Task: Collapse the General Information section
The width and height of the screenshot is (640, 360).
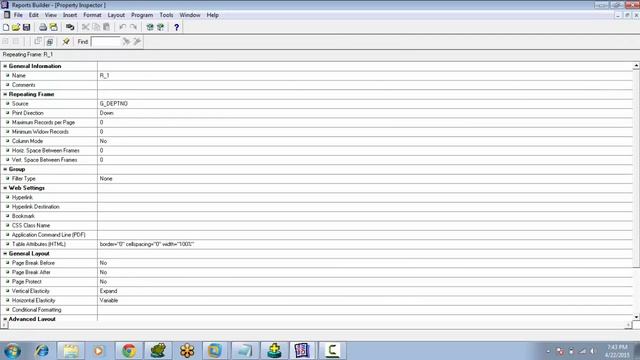Action: [x=5, y=66]
